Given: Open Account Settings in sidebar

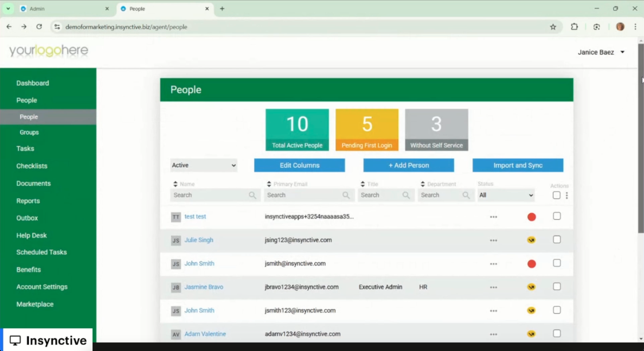Looking at the screenshot, I should tap(42, 287).
